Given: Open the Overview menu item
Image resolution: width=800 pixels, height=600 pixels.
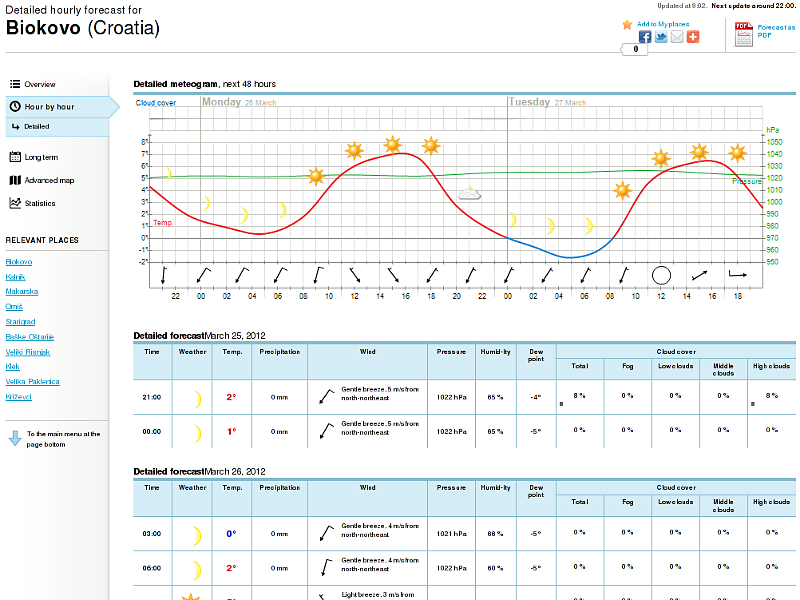Looking at the screenshot, I should tap(40, 84).
